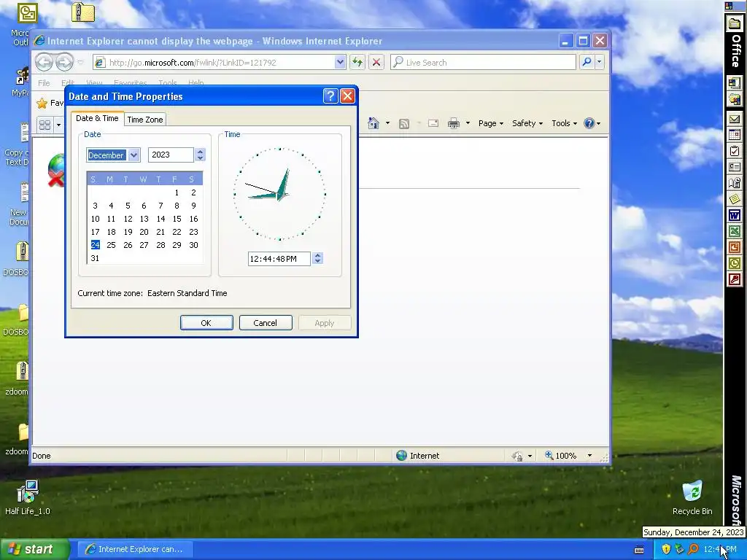
Task: Open the search provider dropdown arrow
Action: click(600, 62)
